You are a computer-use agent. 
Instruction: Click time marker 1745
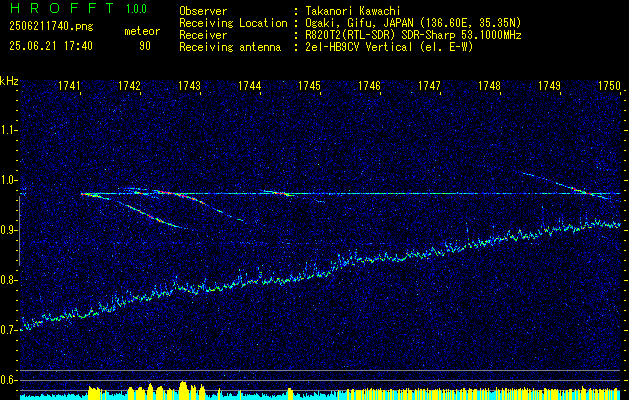coord(310,85)
